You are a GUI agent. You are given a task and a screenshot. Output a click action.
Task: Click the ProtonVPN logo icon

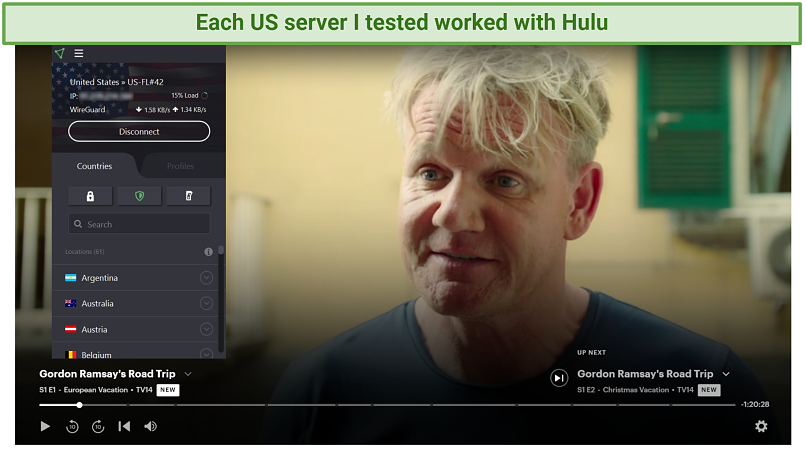coord(60,53)
